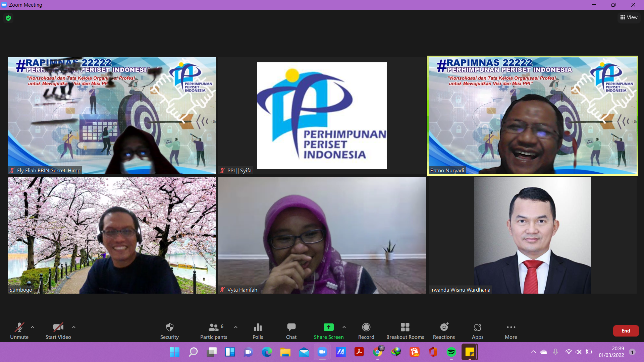Expand sharing options arrow beside Share Screen

(x=344, y=327)
